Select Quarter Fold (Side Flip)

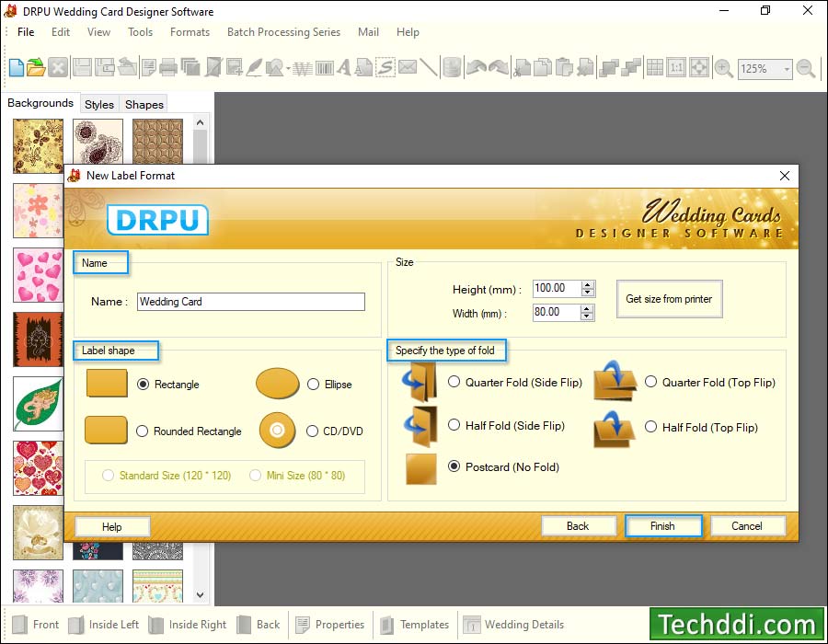[454, 382]
